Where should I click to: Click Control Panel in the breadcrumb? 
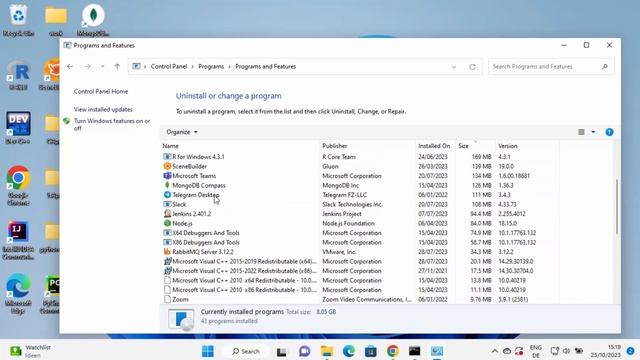pos(169,67)
